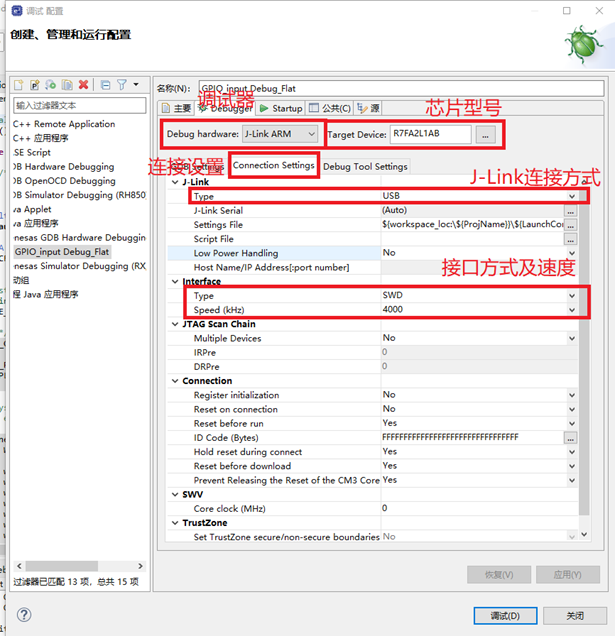Click the new prototype configuration icon
Image resolution: width=615 pixels, height=636 pixels.
click(x=34, y=85)
